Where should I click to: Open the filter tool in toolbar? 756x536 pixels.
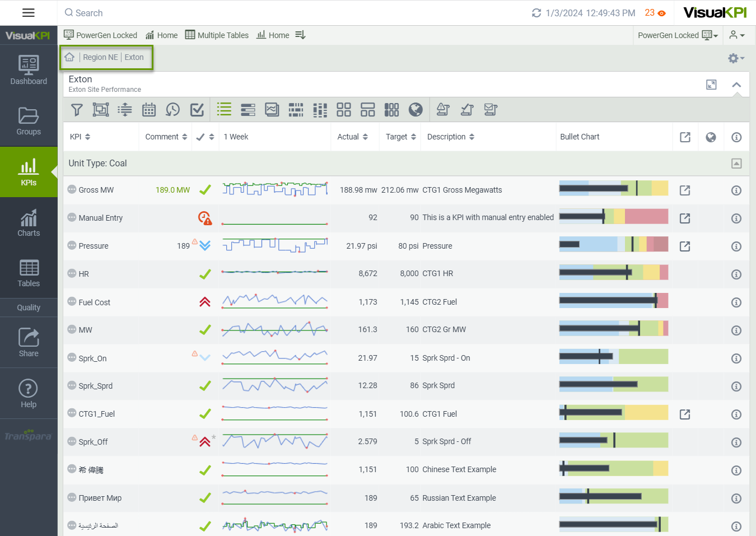77,110
